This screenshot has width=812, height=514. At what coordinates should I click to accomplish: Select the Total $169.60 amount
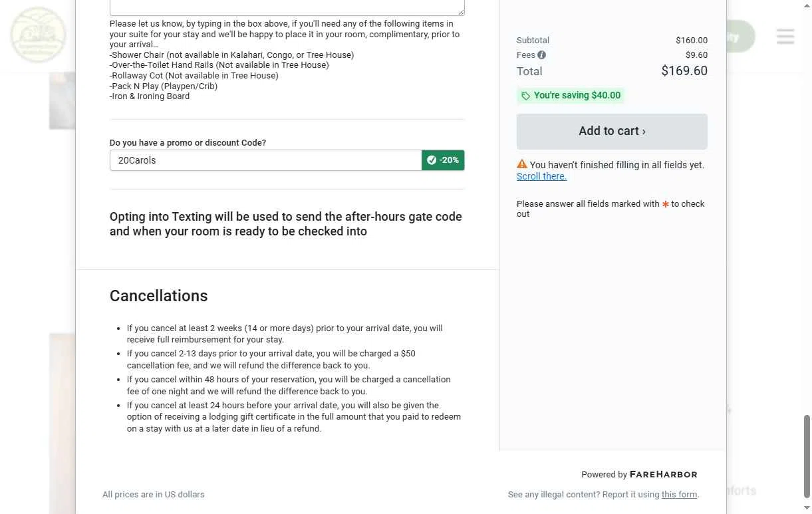[x=684, y=71]
